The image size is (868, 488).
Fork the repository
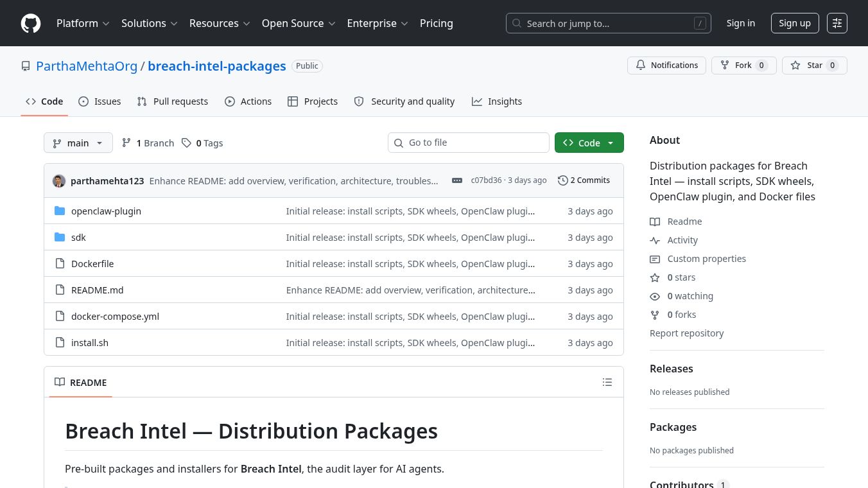pos(743,65)
